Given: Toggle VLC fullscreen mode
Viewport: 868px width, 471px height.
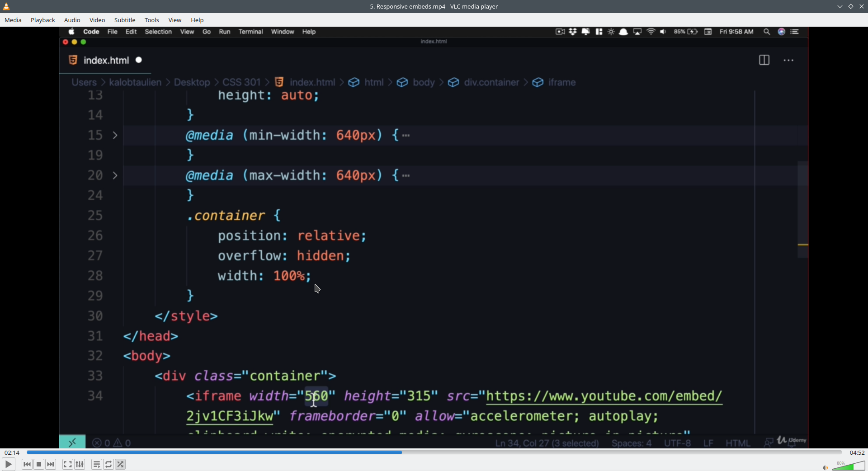Looking at the screenshot, I should (68, 464).
